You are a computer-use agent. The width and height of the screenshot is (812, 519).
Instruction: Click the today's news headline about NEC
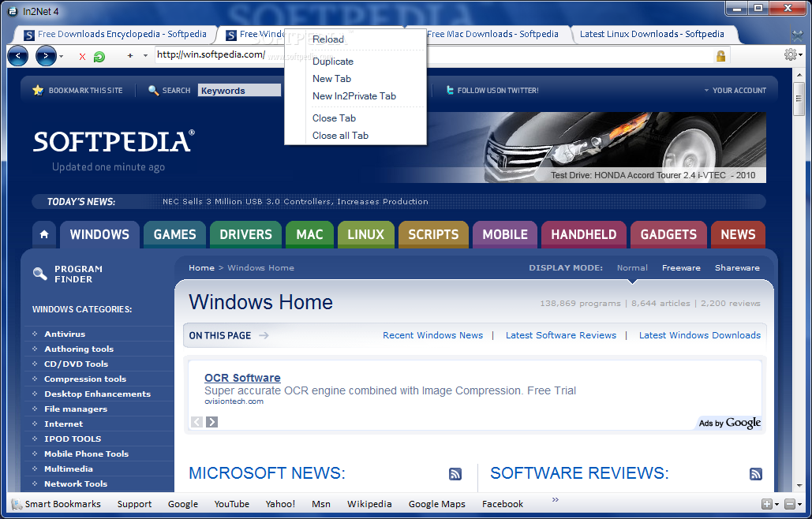pyautogui.click(x=295, y=201)
